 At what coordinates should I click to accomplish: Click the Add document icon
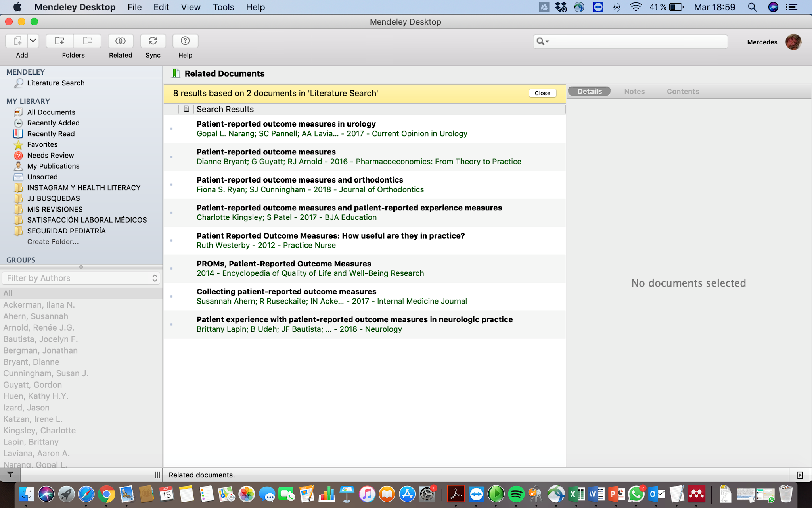tap(17, 41)
